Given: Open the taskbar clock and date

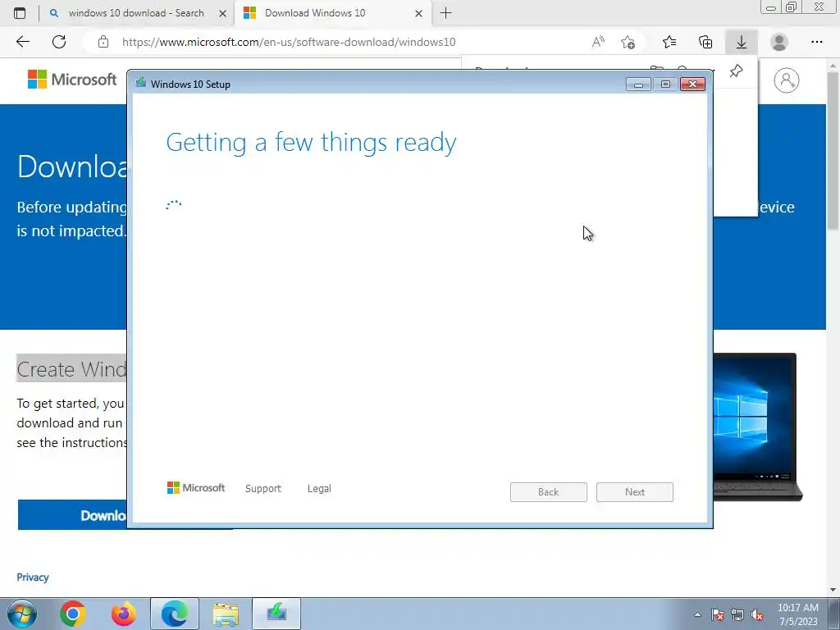Looking at the screenshot, I should click(x=798, y=614).
